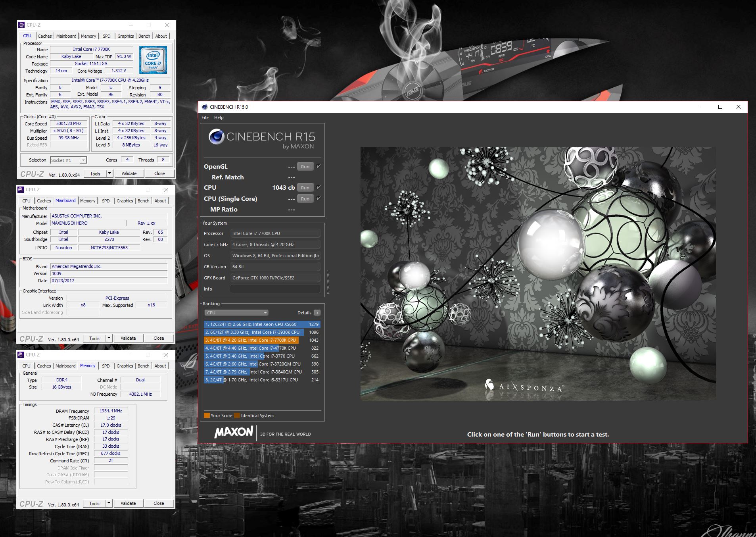This screenshot has height=537, width=756.
Task: Run the OpenGL benchmark
Action: tap(305, 167)
